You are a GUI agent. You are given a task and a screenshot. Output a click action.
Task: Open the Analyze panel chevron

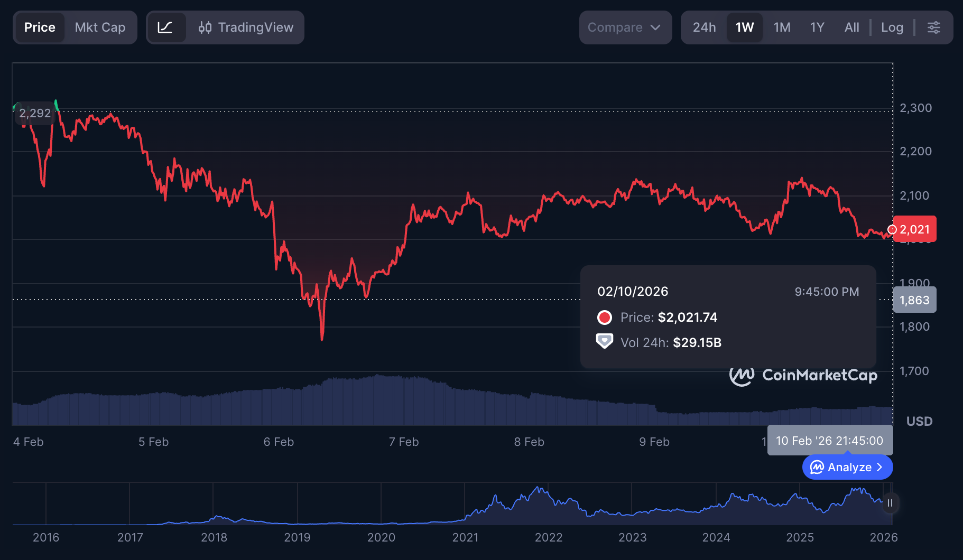click(879, 467)
